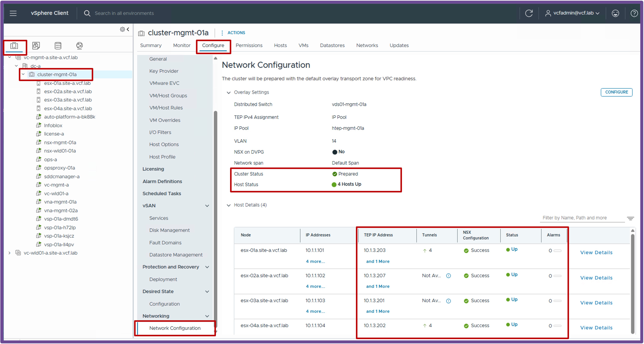Open the Monitor tab
The width and height of the screenshot is (644, 344).
182,45
